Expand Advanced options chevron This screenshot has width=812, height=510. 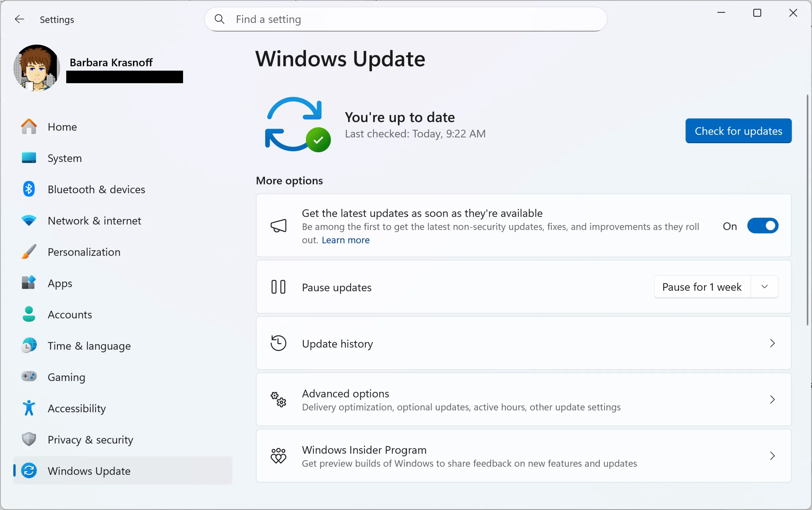click(772, 400)
